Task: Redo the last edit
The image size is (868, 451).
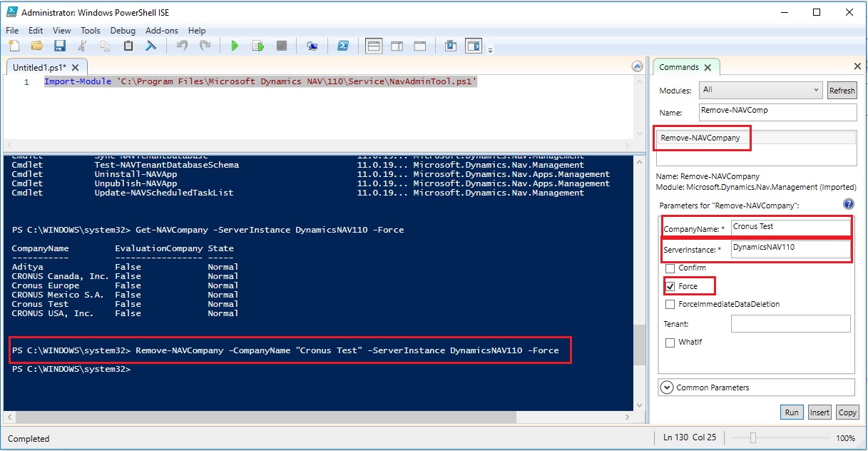Action: click(205, 46)
